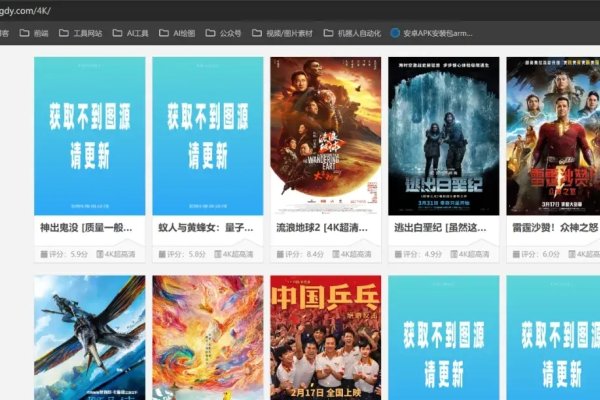The width and height of the screenshot is (600, 400).
Task: Open the 工具网站 bookmark folder
Action: tap(80, 33)
